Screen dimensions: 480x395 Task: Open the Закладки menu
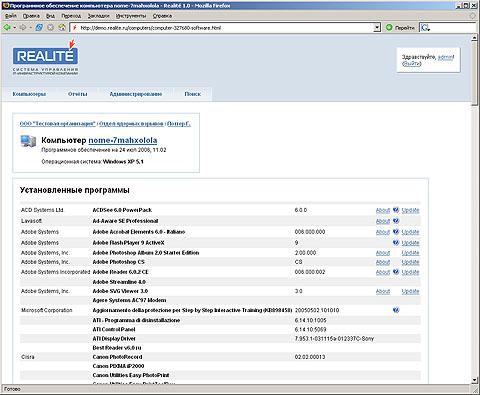(x=99, y=16)
